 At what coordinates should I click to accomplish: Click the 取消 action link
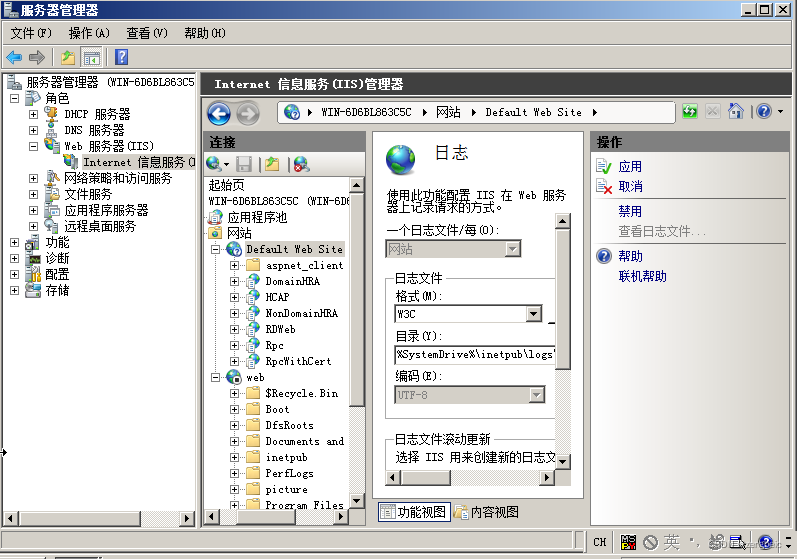pos(630,187)
